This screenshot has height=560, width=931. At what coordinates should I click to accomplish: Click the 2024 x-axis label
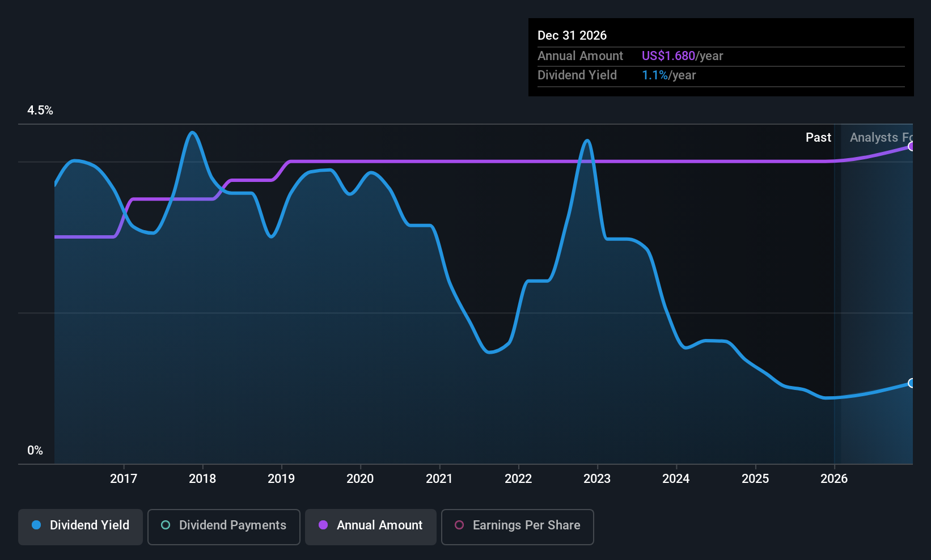pyautogui.click(x=676, y=478)
